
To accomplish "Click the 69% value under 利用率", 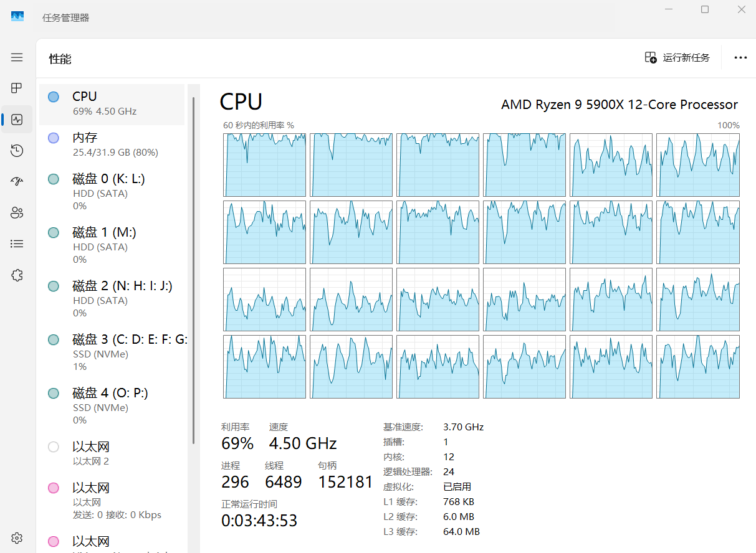I will pos(237,443).
